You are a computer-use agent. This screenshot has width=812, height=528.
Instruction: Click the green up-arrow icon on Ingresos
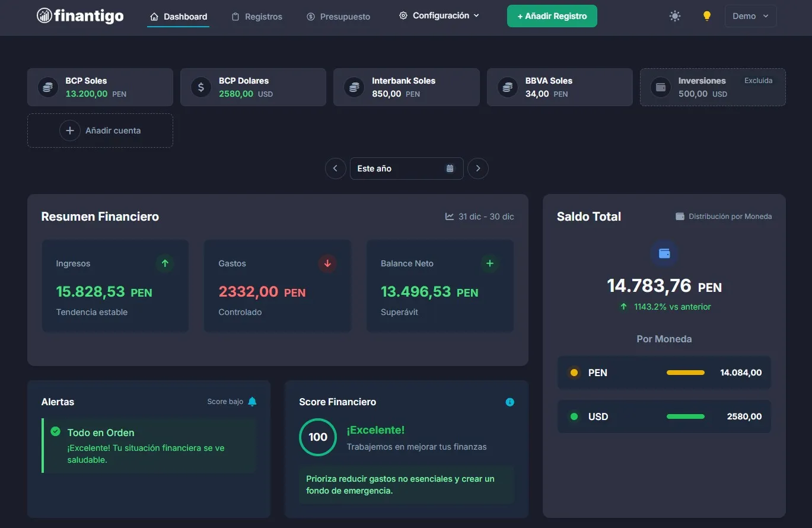(164, 263)
